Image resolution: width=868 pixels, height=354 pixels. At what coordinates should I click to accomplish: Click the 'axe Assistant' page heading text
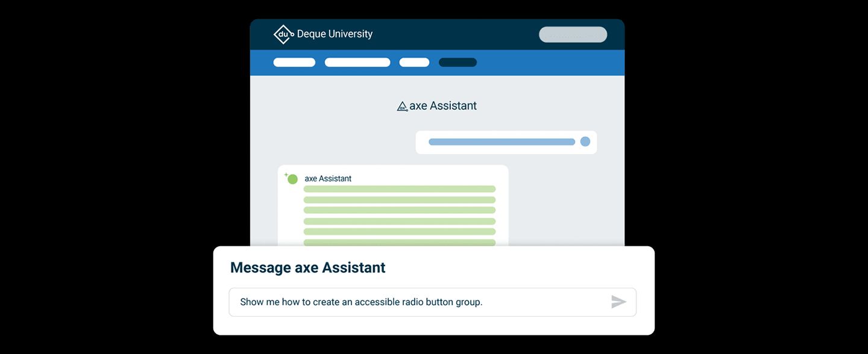[443, 106]
